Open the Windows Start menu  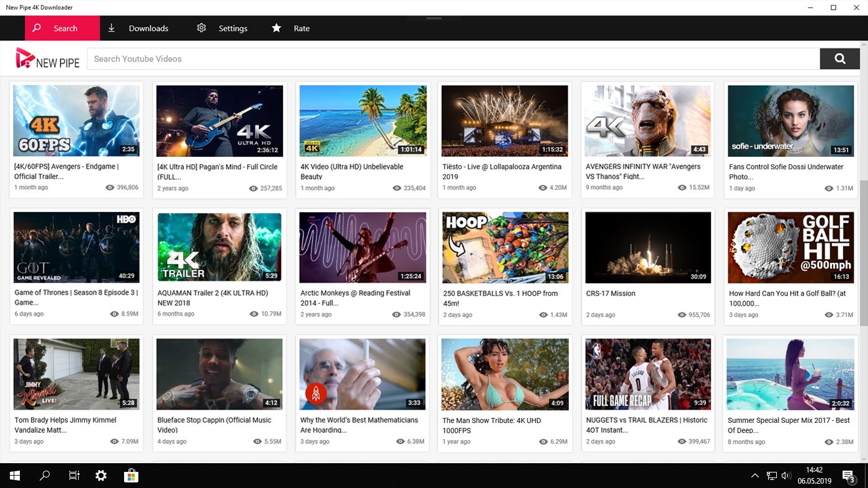(x=14, y=476)
